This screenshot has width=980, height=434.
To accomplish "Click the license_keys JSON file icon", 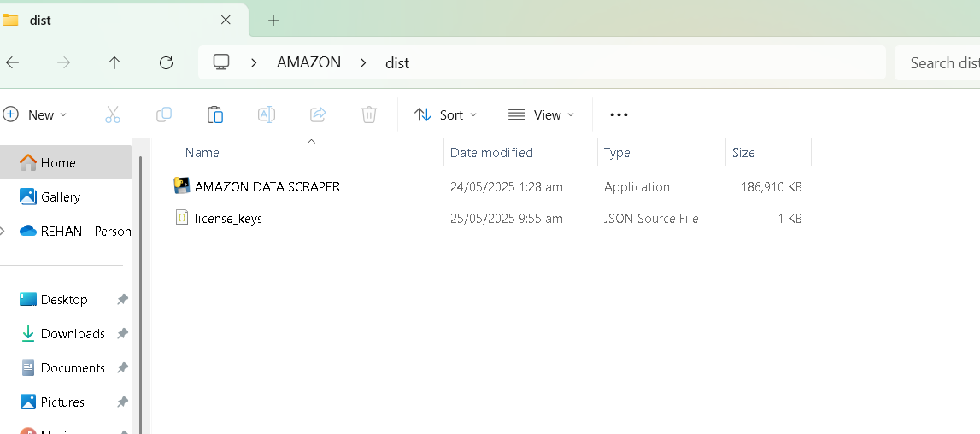I will coord(182,218).
